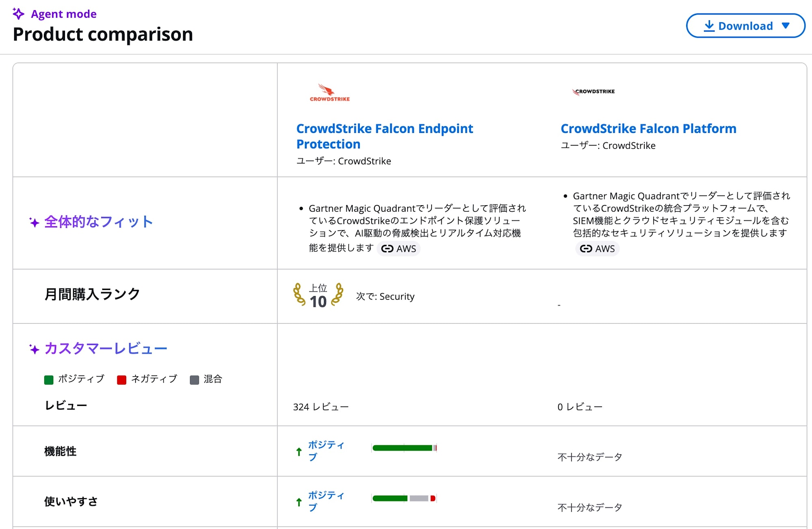Click the Download button
This screenshot has width=812, height=529.
738,26
